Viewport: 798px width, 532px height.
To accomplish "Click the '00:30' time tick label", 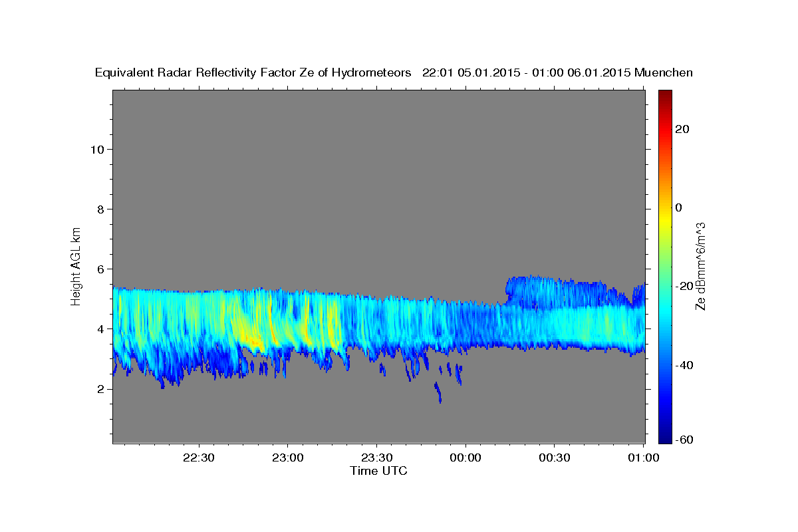I will click(554, 458).
